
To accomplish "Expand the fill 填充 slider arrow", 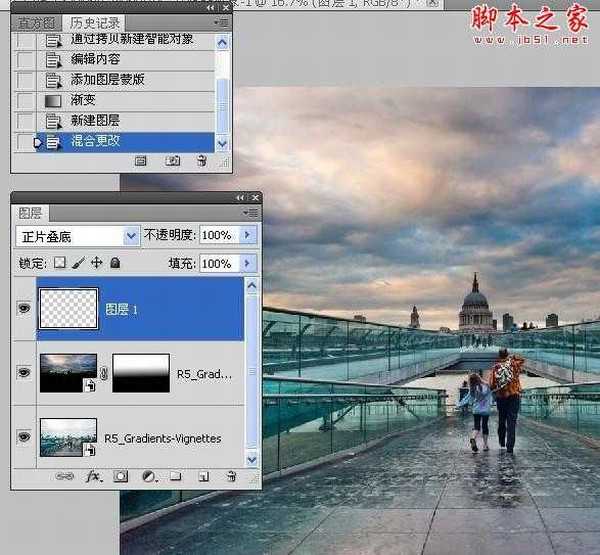I will pyautogui.click(x=248, y=264).
